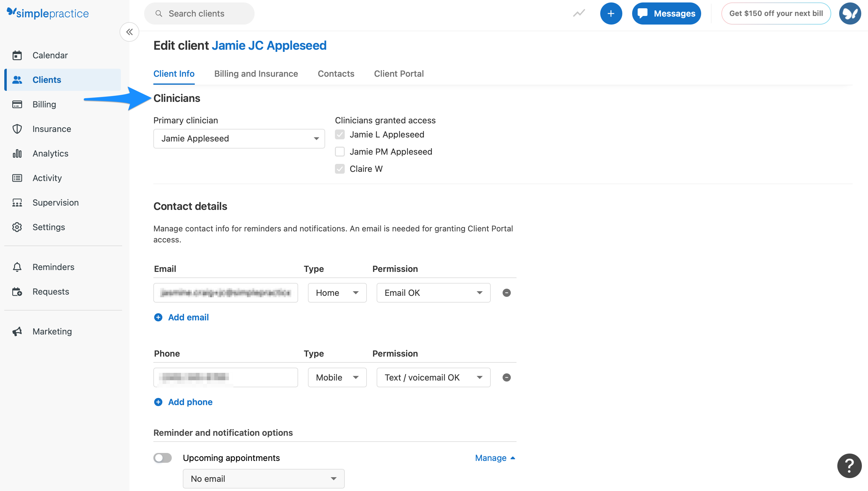
Task: Go to Settings in the sidebar
Action: pyautogui.click(x=48, y=227)
